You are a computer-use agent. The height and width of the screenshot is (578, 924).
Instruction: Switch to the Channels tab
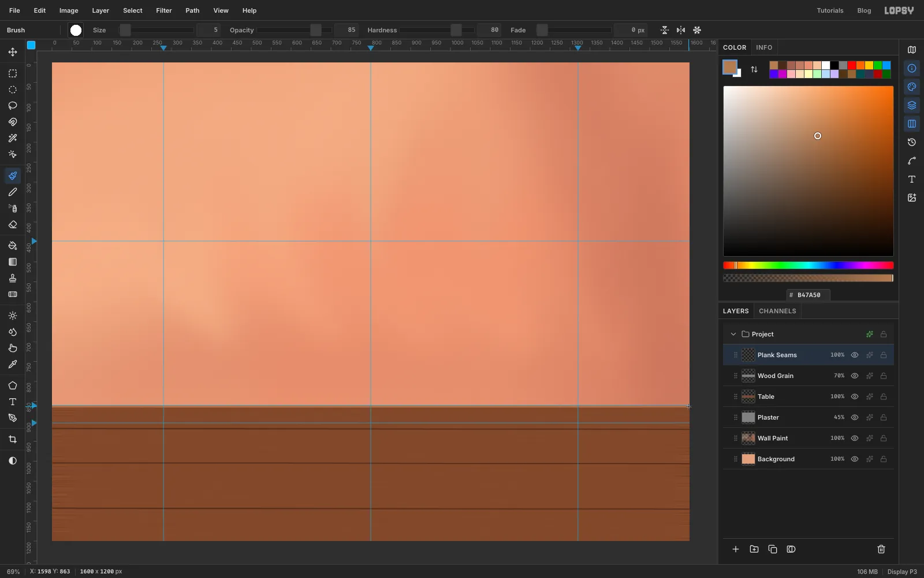click(x=777, y=311)
